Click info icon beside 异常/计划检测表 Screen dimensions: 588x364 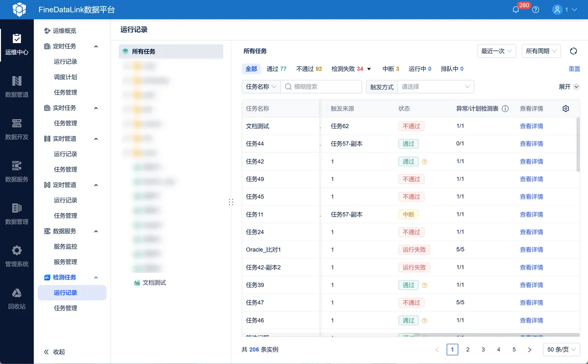(505, 109)
